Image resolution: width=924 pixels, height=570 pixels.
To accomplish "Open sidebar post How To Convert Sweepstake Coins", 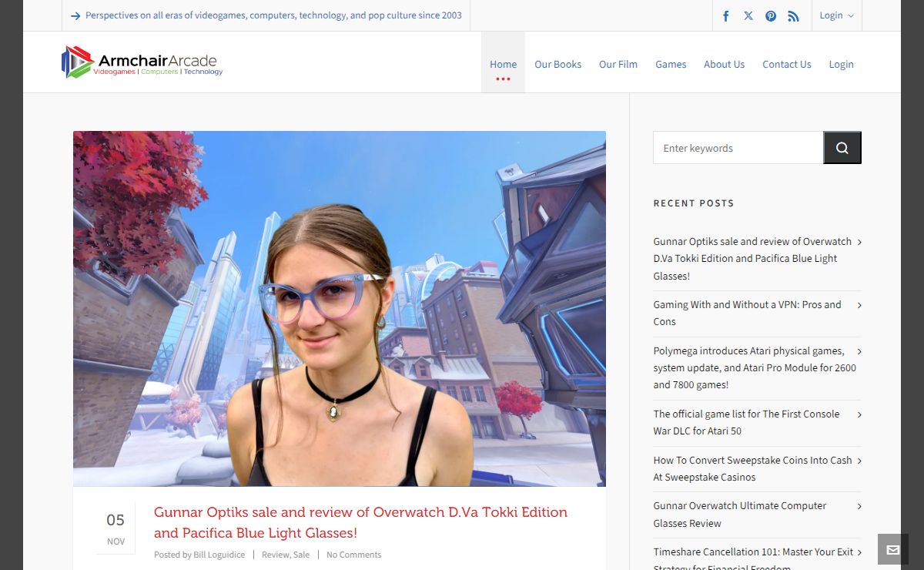I will [x=752, y=468].
